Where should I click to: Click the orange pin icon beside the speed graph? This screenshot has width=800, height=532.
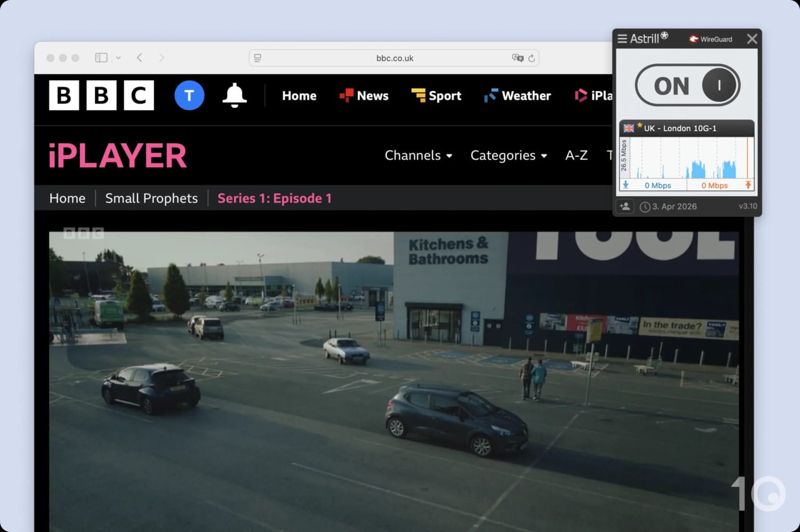click(748, 184)
